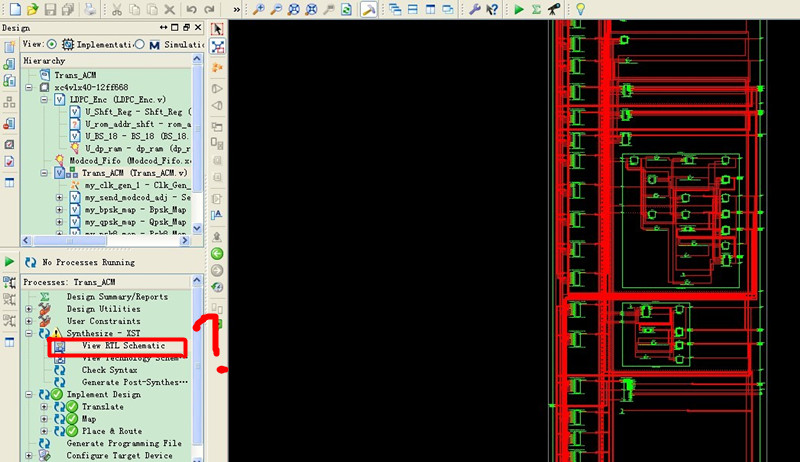The height and width of the screenshot is (462, 800).
Task: Open Design Summary/Reports
Action: pyautogui.click(x=117, y=297)
